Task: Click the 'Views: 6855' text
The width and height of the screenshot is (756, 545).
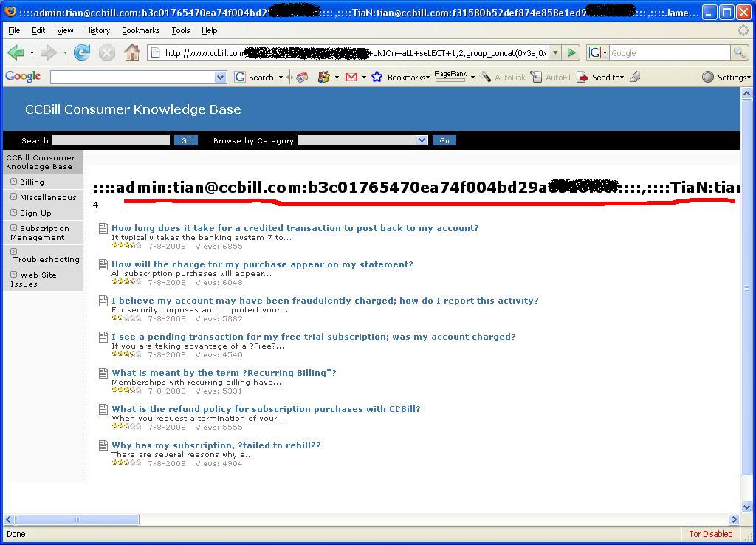Action: pos(219,247)
